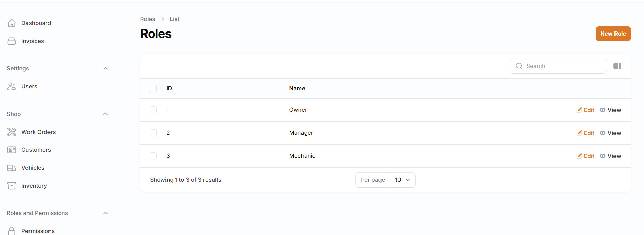Select the Owner role checkbox
This screenshot has width=644, height=235.
(153, 110)
